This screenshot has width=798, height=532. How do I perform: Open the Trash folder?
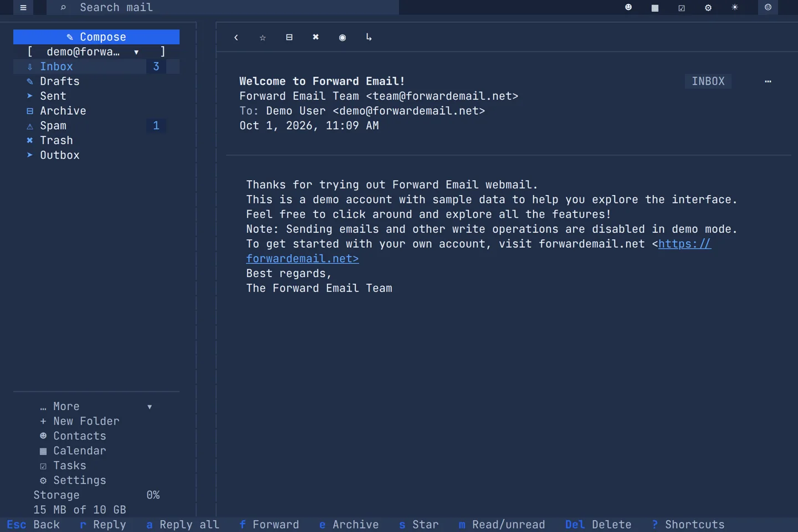pos(96,140)
